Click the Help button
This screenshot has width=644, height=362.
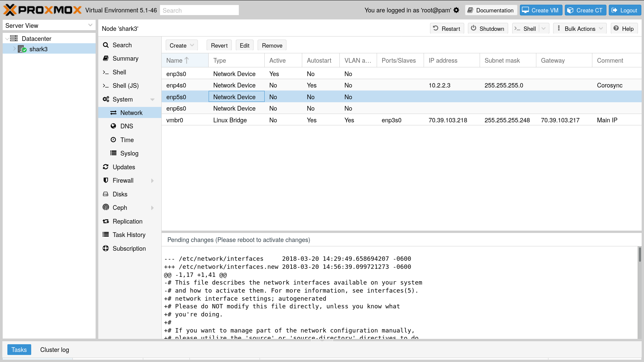click(x=624, y=29)
